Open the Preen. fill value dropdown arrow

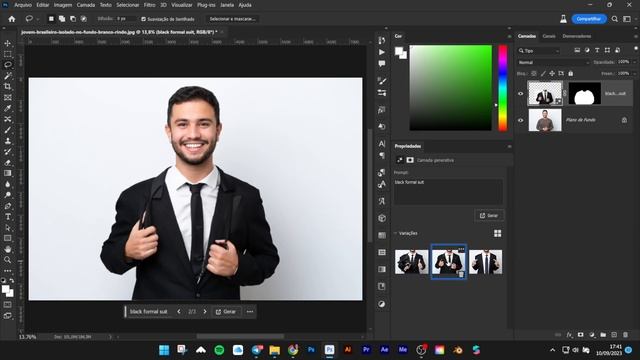tap(634, 73)
